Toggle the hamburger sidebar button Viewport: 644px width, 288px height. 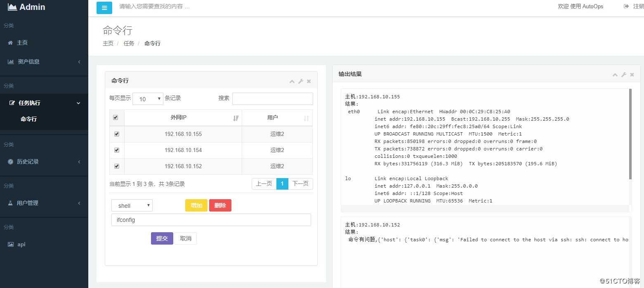[104, 8]
